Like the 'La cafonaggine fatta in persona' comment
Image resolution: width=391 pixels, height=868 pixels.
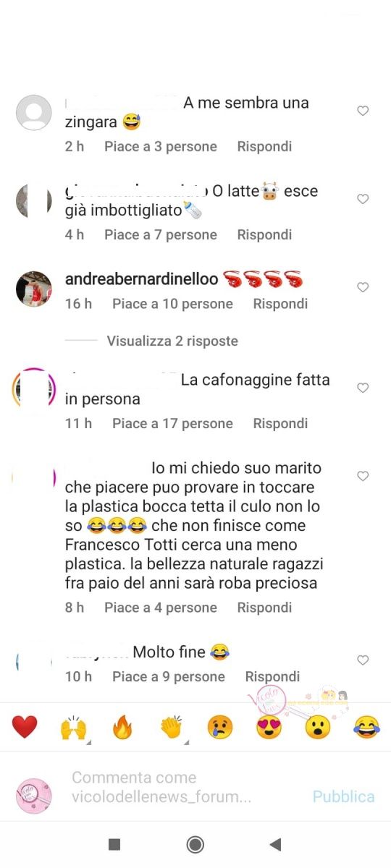(363, 388)
